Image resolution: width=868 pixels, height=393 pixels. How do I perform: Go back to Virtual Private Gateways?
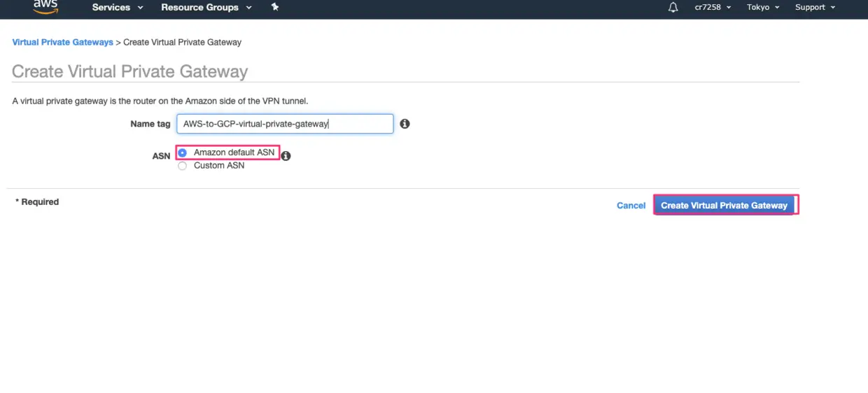point(62,42)
